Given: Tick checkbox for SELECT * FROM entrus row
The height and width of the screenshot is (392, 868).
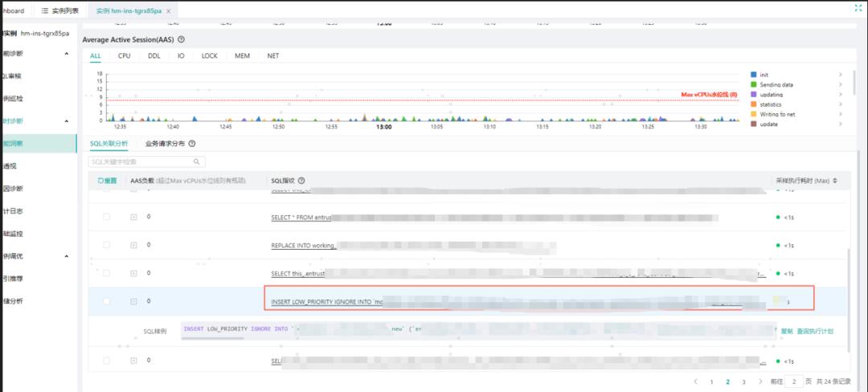Looking at the screenshot, I should 106,217.
